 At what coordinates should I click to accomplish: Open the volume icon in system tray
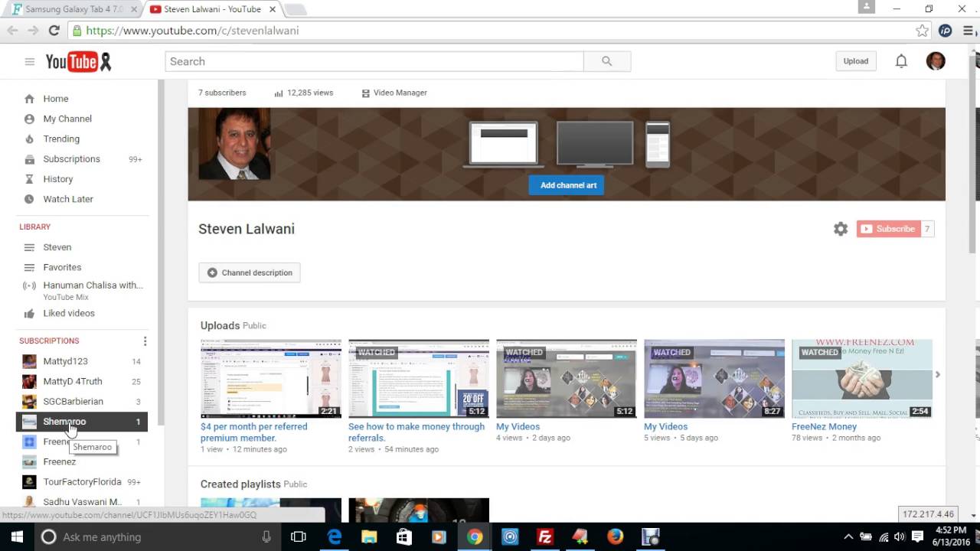click(900, 536)
